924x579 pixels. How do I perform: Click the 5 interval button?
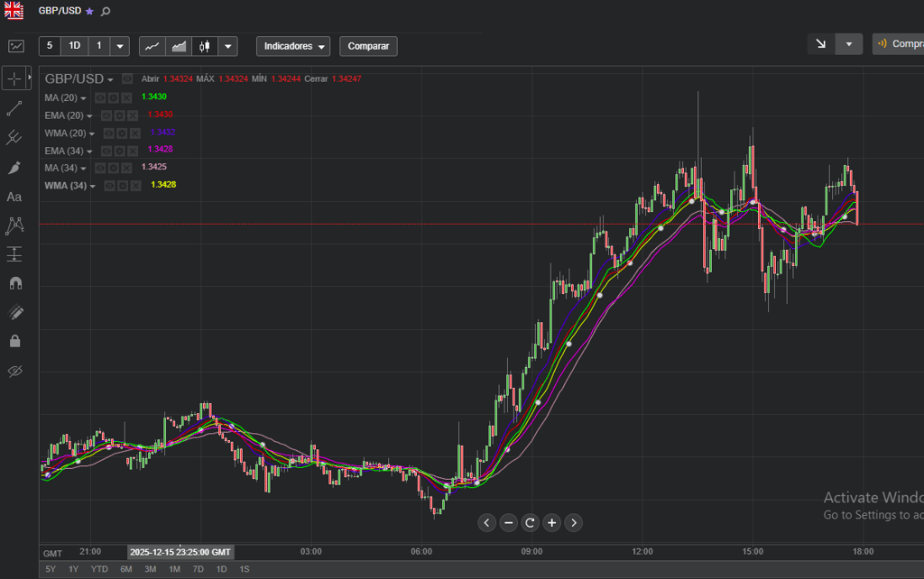pyautogui.click(x=50, y=46)
